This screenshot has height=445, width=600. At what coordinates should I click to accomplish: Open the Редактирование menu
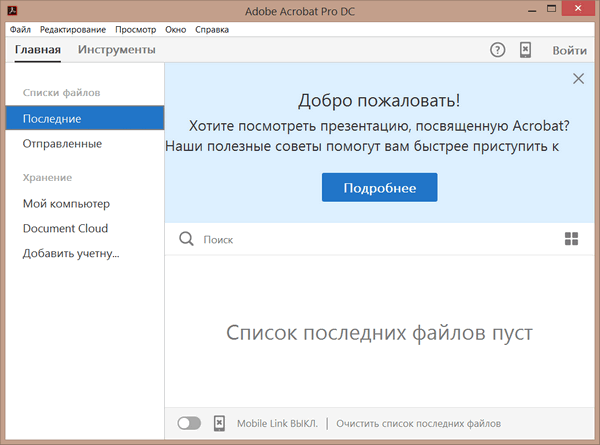click(73, 29)
